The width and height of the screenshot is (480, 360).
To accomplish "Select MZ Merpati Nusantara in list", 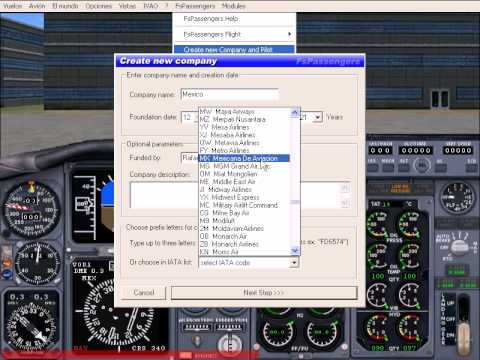I will point(245,119).
